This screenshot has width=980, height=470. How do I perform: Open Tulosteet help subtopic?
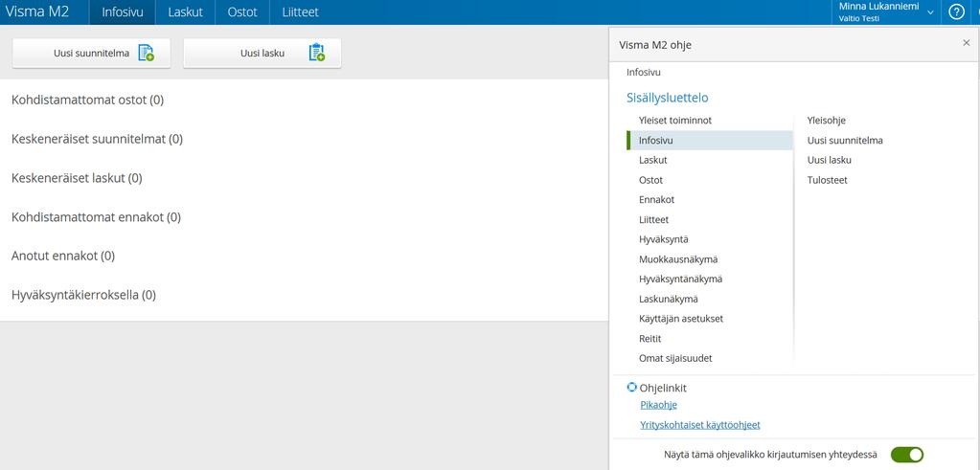(x=828, y=180)
